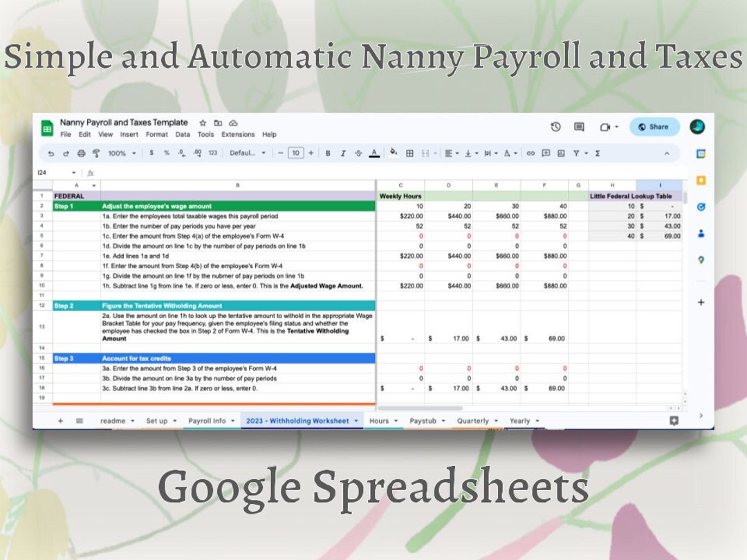This screenshot has height=560, width=747.
Task: Apply bold formatting from the toolbar
Action: [x=327, y=153]
